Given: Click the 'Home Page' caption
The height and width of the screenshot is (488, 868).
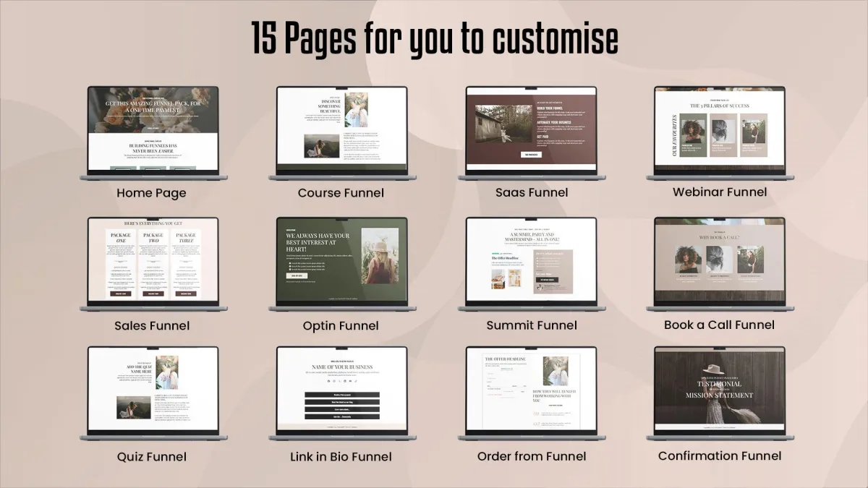Looking at the screenshot, I should (x=151, y=193).
